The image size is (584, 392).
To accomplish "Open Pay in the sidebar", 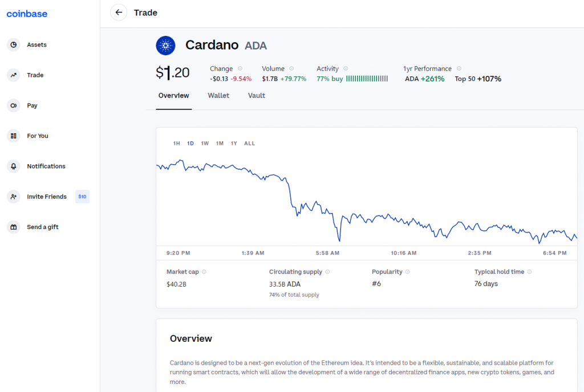I will pyautogui.click(x=32, y=105).
